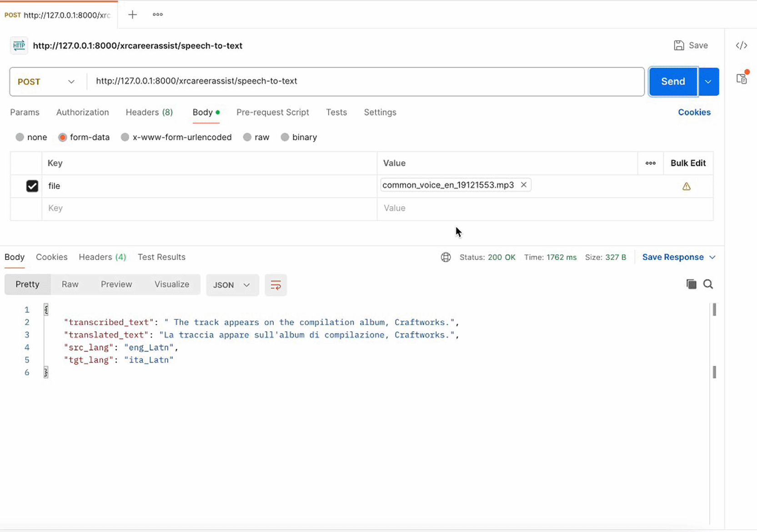Click the request URL input field
The height and width of the screenshot is (532, 757).
click(365, 82)
